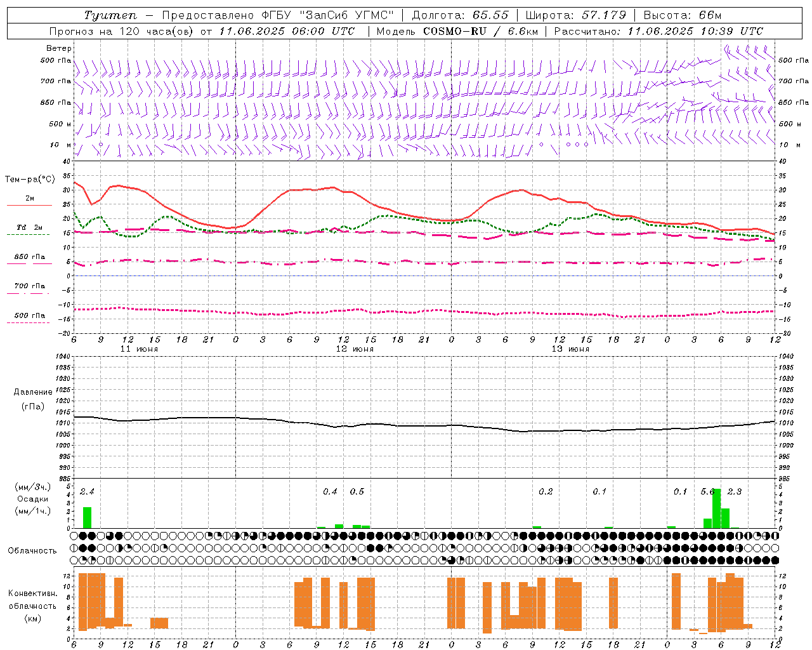Click the "Тем-ра(°C)" temperature panel label
812x650 pixels.
(x=30, y=180)
